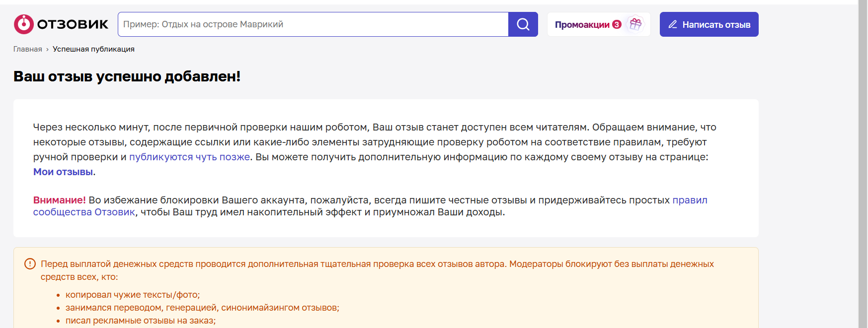This screenshot has width=868, height=328.
Task: Open the публикуются чуть позже link
Action: (x=189, y=157)
